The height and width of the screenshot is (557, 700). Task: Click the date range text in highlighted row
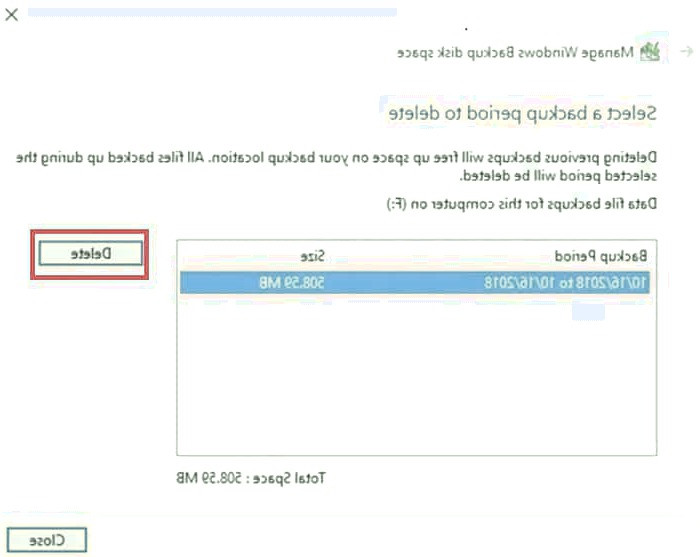pyautogui.click(x=565, y=283)
